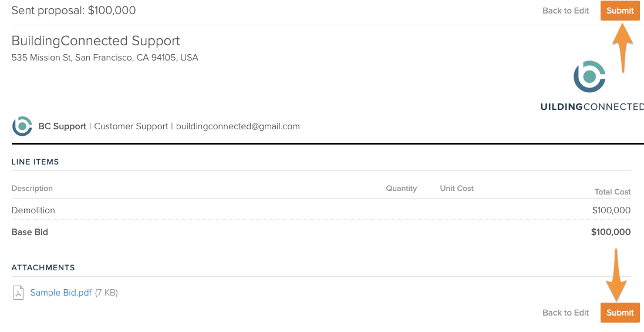644x332 pixels.
Task: Click the bottom Back to Edit link
Action: click(x=565, y=313)
